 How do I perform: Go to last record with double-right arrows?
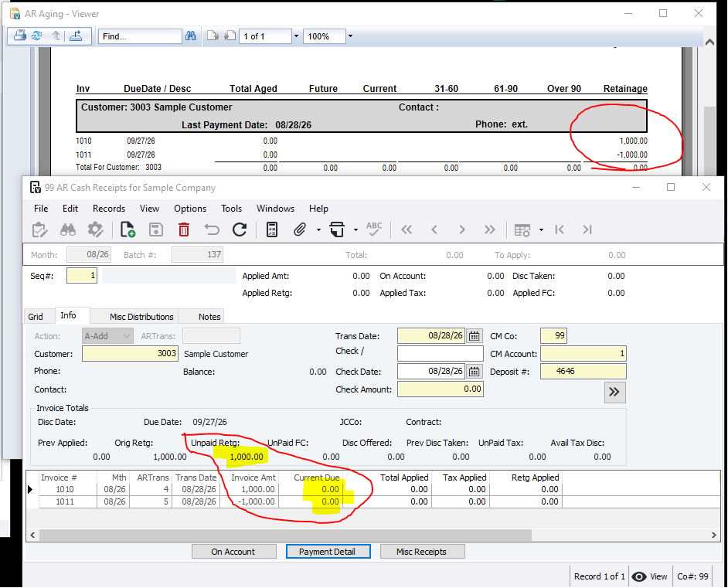(489, 229)
